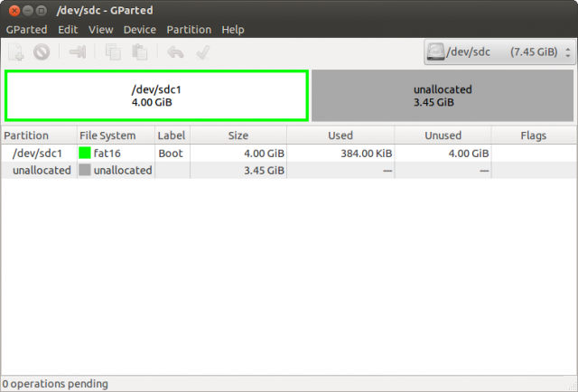This screenshot has height=392, width=578.
Task: Sort by the File System column header
Action: pos(107,135)
